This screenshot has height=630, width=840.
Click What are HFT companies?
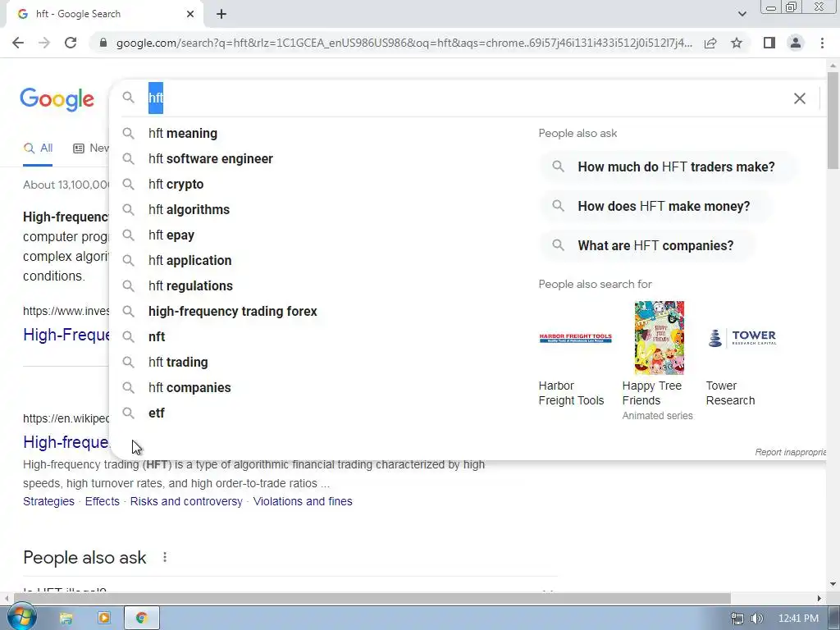[646, 245]
